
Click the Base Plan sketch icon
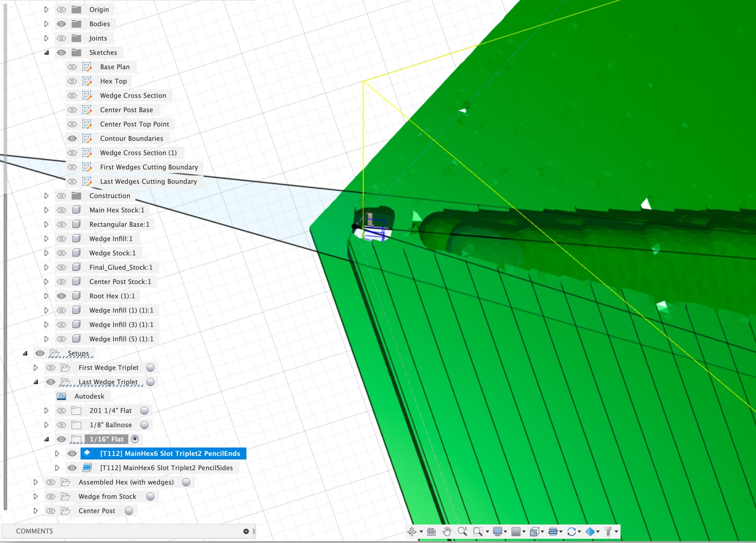pos(87,67)
